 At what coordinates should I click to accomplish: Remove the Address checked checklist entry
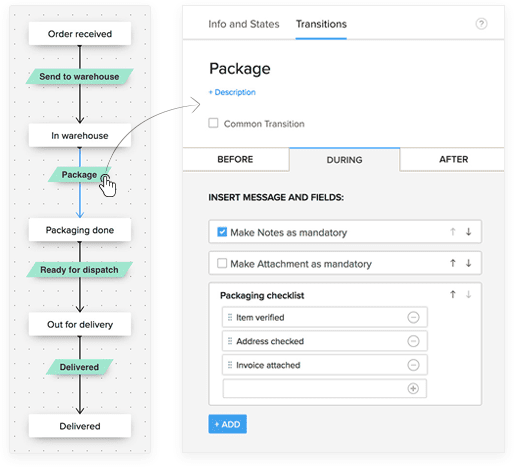pos(413,341)
